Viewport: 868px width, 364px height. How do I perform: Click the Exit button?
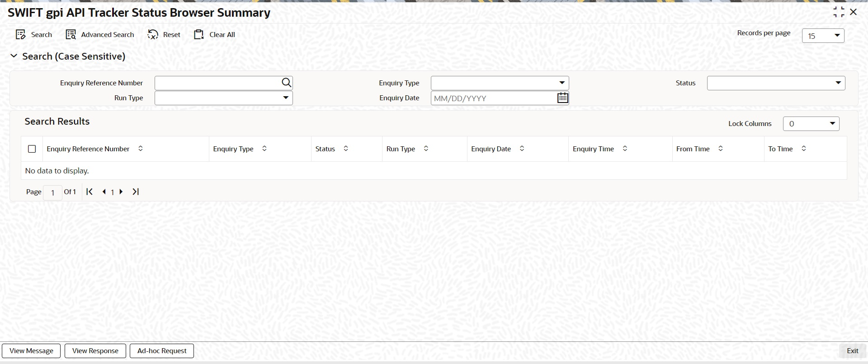coord(852,351)
